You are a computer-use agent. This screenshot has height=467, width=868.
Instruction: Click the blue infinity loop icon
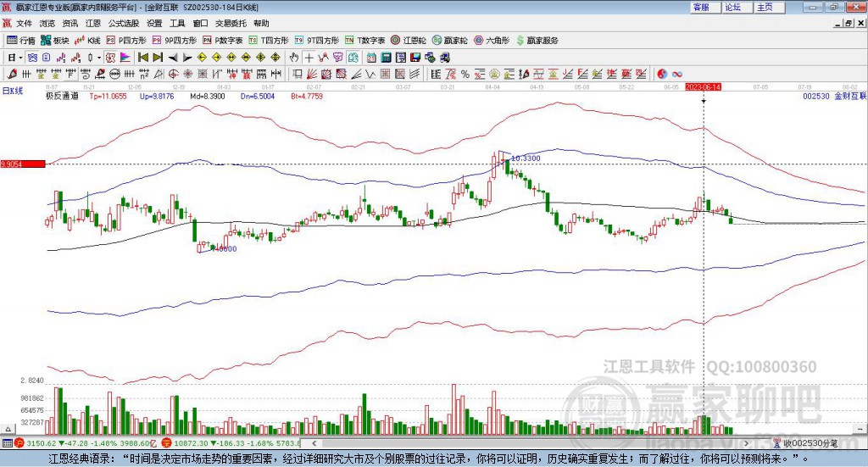(677, 74)
